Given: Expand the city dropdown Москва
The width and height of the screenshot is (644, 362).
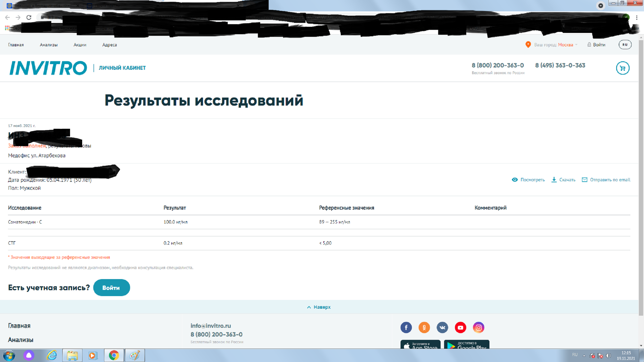Looking at the screenshot, I should [x=566, y=45].
